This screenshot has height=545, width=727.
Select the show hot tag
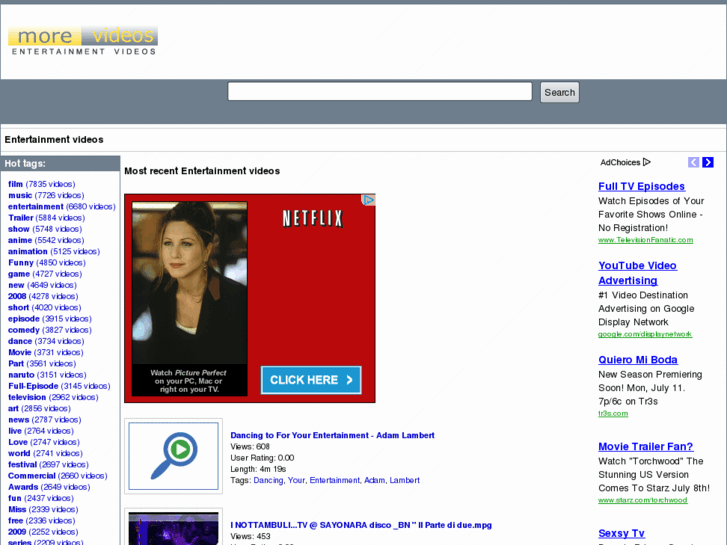pyautogui.click(x=19, y=229)
